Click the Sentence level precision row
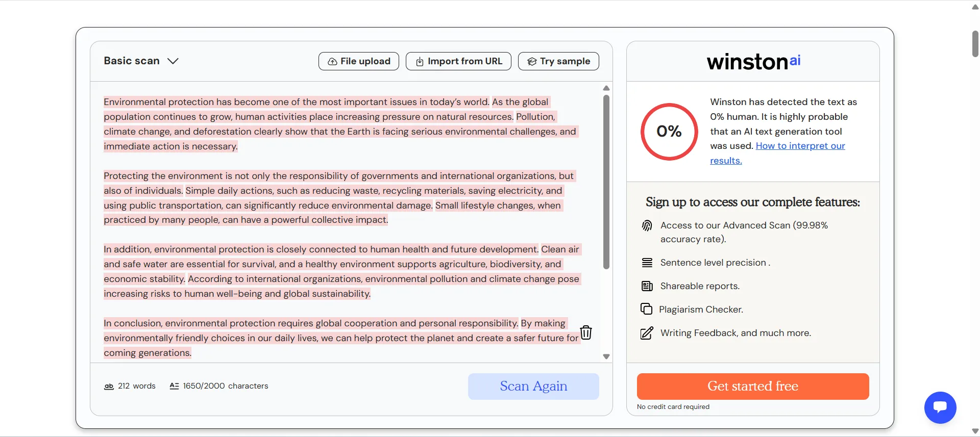The image size is (980, 437). tap(714, 262)
